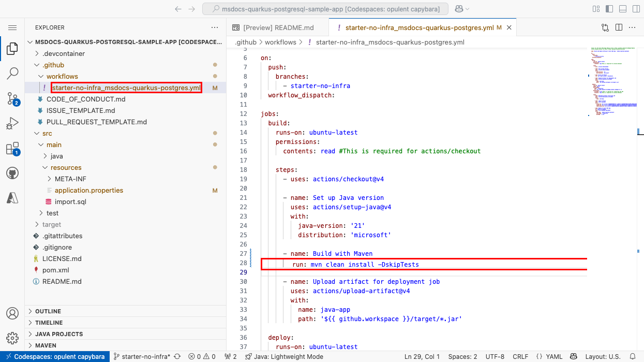This screenshot has height=362, width=644.
Task: Open the errors and warnings indicator
Action: pyautogui.click(x=202, y=356)
